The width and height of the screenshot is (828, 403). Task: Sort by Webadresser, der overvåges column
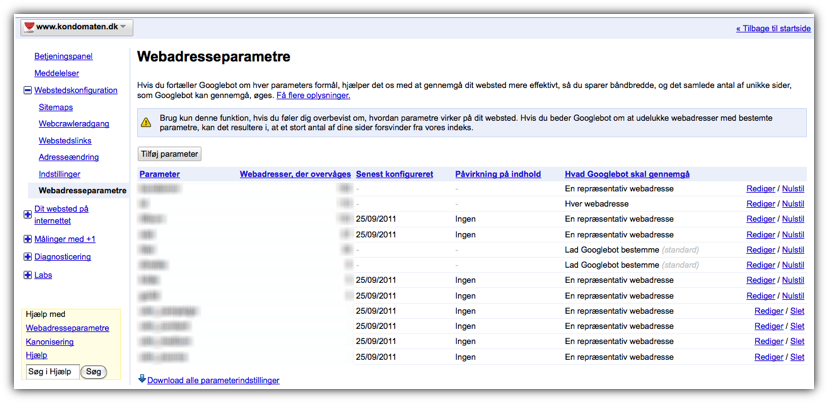pos(295,174)
